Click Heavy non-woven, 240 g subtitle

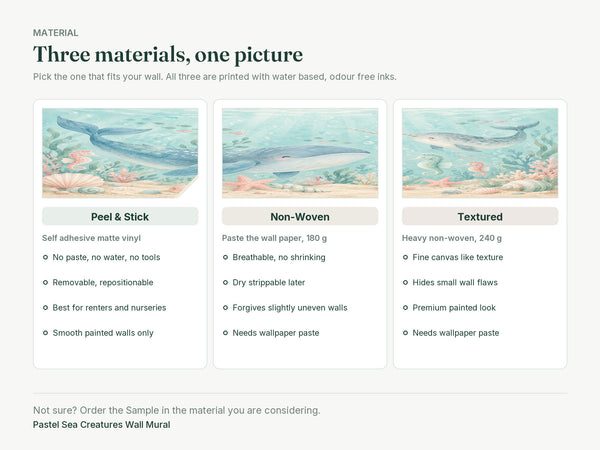point(452,238)
